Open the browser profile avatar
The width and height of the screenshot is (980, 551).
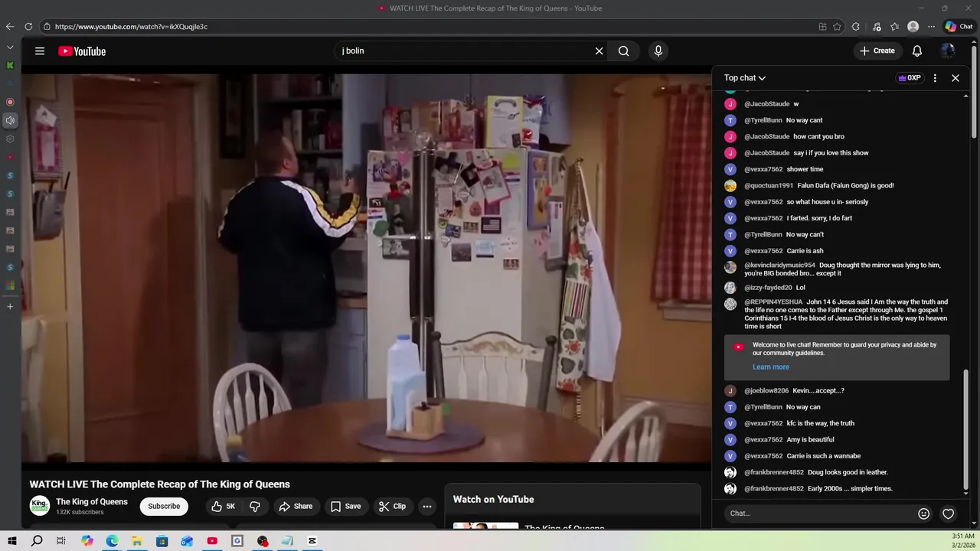point(913,27)
